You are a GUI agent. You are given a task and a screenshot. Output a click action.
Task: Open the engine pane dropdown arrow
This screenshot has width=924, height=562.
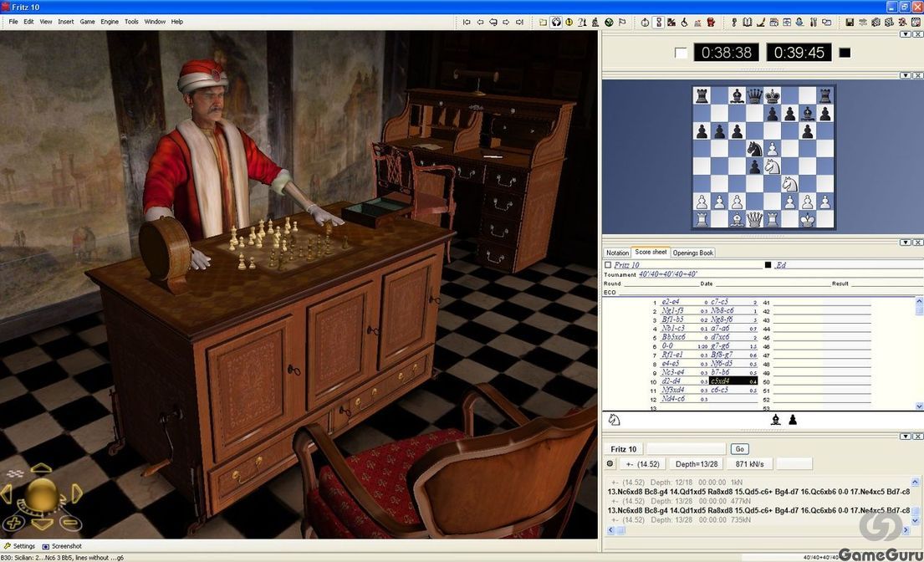[x=906, y=436]
